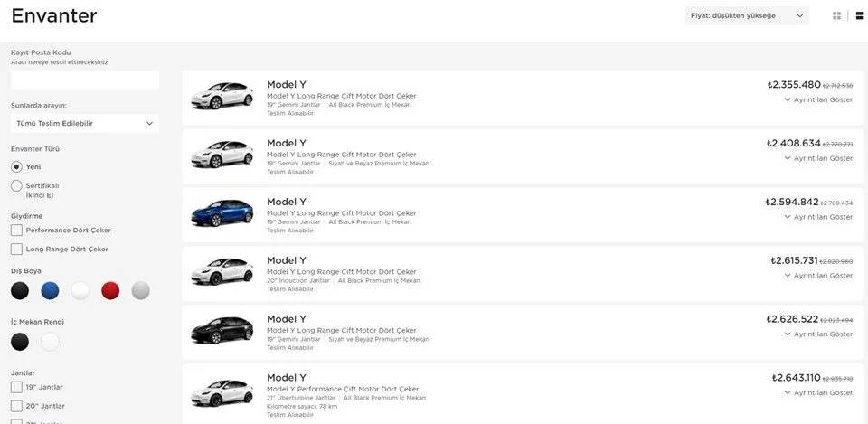Image resolution: width=868 pixels, height=424 pixels.
Task: Pick the black interior color swatch
Action: point(20,342)
